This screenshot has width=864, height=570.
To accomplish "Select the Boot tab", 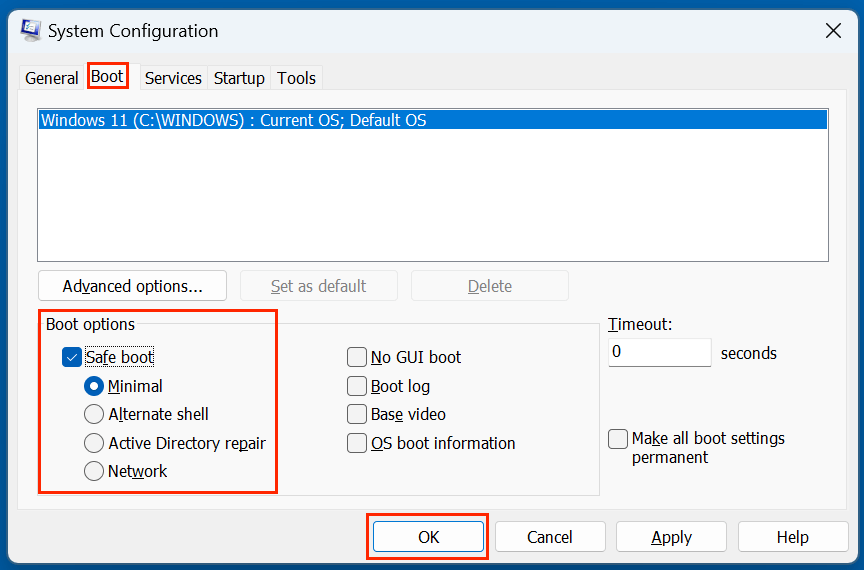I will pos(107,77).
